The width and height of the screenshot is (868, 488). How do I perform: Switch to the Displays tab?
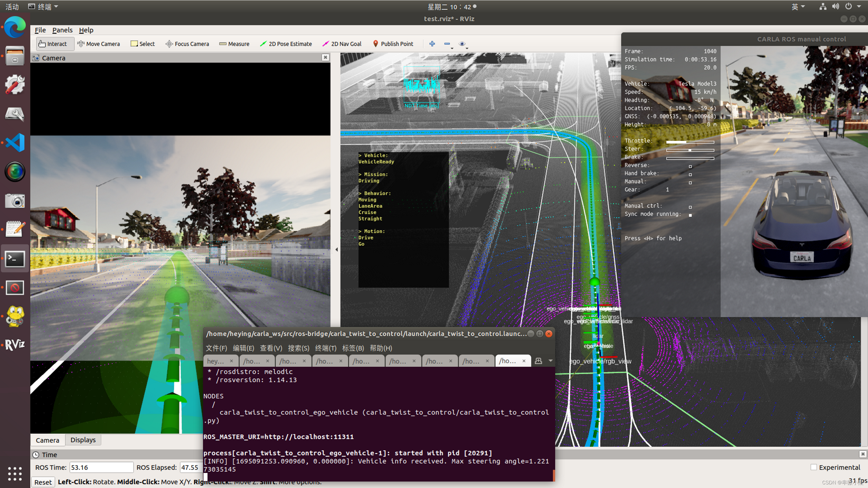pos(82,440)
